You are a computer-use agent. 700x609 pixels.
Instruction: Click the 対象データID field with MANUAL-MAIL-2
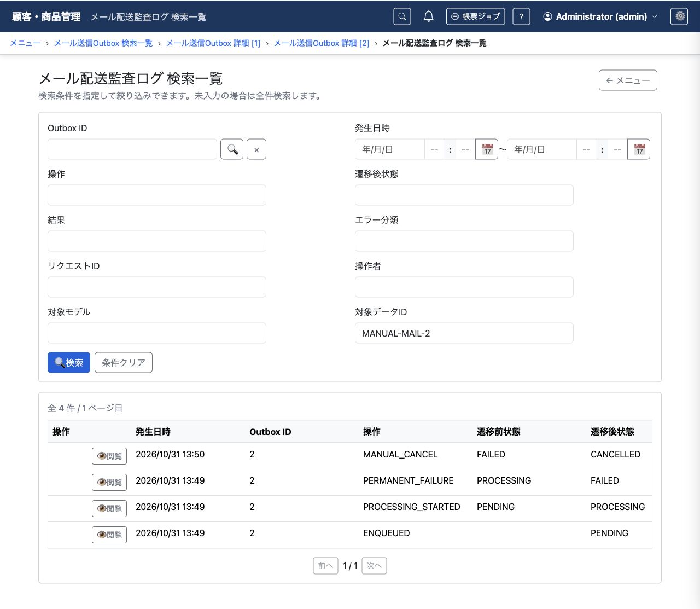pos(464,333)
